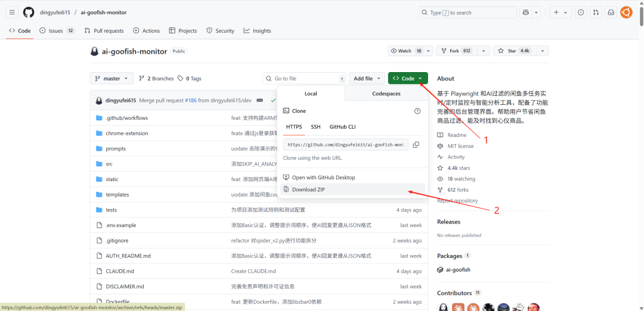Switch to the Actions tab
Image resolution: width=644 pixels, height=311 pixels.
[x=146, y=31]
